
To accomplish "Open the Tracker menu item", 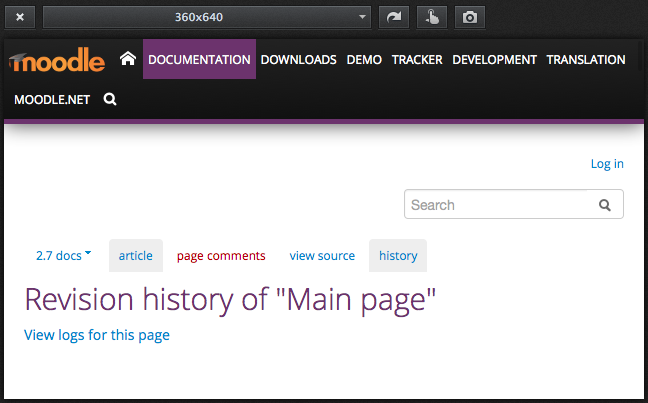I will coord(417,60).
